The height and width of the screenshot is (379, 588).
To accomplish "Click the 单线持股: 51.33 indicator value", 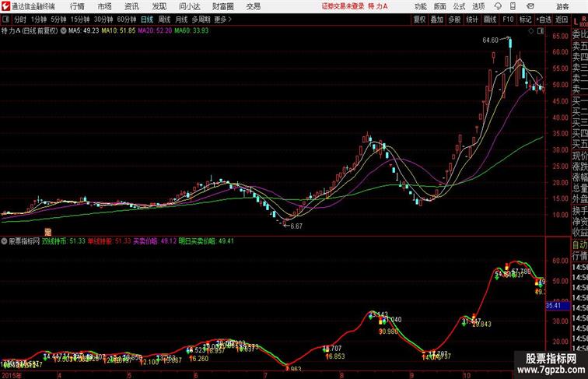I will click(110, 241).
